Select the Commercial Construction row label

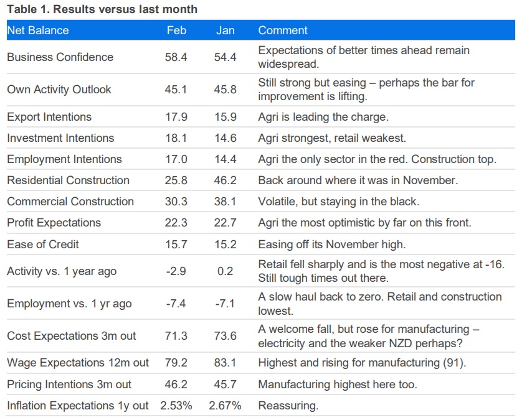[x=70, y=202]
